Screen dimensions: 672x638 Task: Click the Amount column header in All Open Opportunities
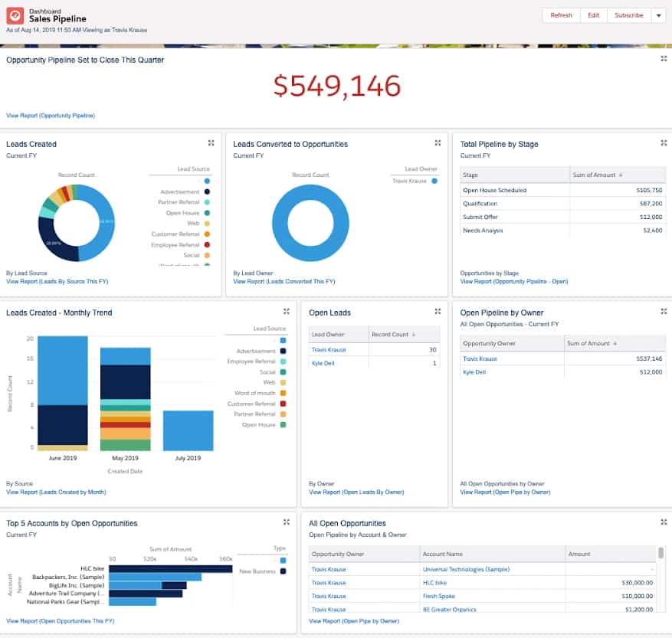(x=610, y=554)
